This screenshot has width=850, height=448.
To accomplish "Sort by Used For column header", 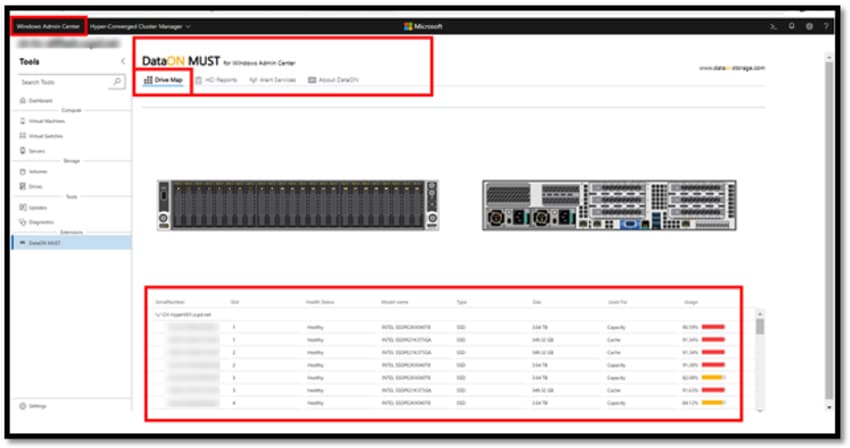I will tap(617, 302).
